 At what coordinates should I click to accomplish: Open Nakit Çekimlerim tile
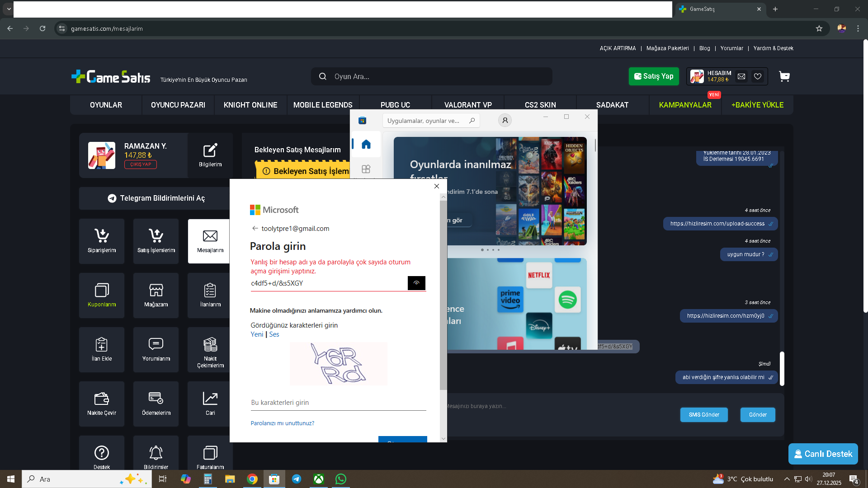pos(209,350)
